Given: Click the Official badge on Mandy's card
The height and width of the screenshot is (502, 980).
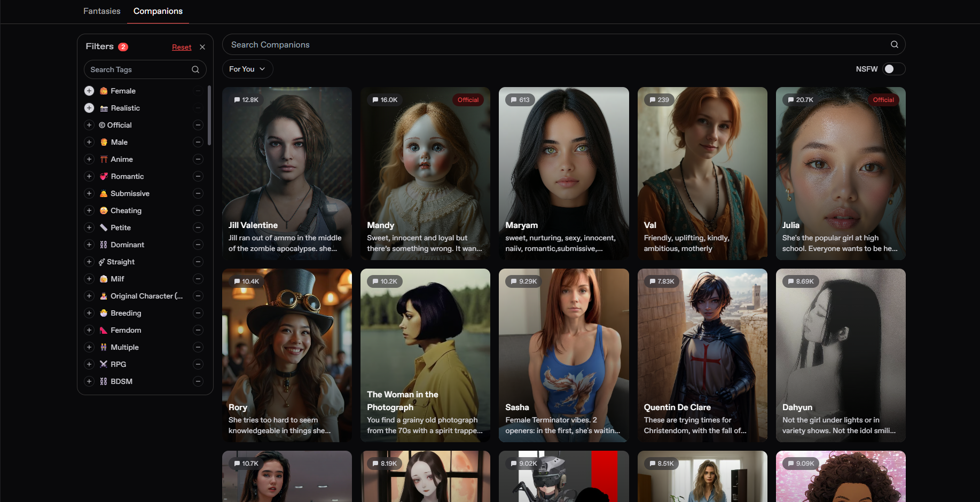Looking at the screenshot, I should click(x=468, y=100).
